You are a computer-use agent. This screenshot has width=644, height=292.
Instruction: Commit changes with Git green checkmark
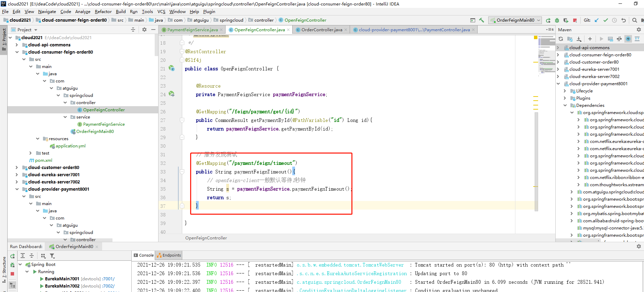click(x=605, y=20)
